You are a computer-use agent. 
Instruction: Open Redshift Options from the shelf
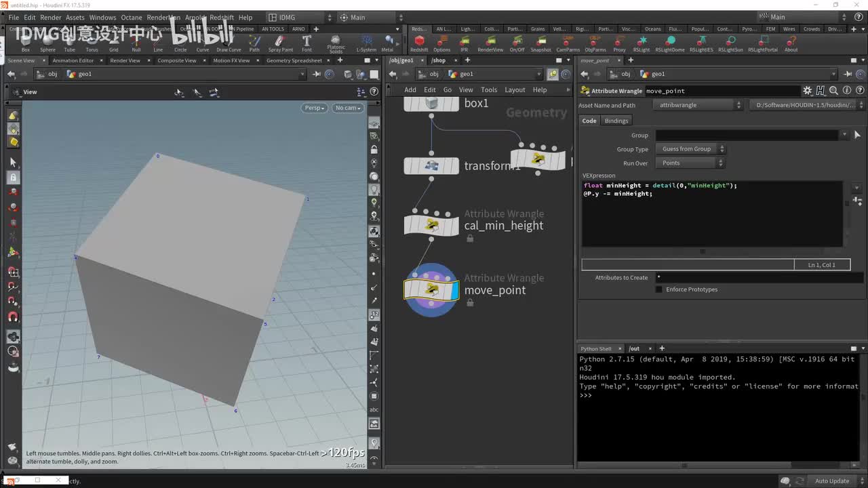coord(442,45)
